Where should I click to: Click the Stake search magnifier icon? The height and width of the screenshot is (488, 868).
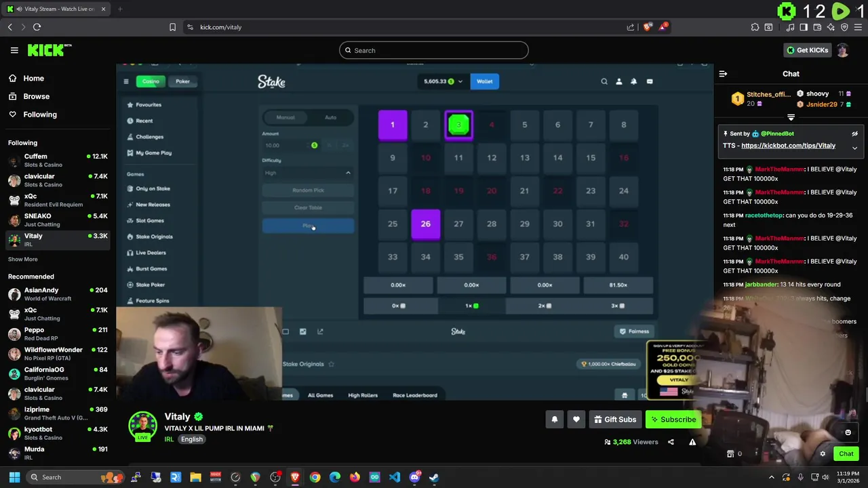pyautogui.click(x=604, y=81)
